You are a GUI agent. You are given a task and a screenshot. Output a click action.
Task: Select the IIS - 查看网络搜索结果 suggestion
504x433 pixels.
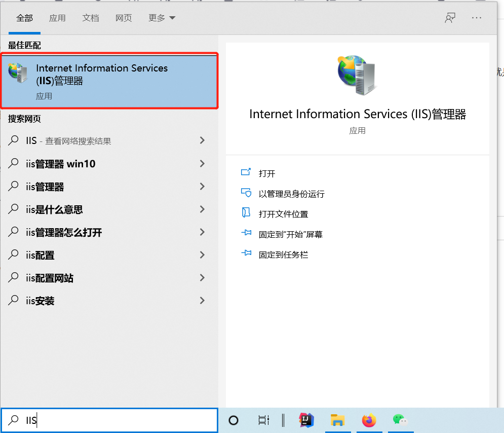[x=109, y=140]
